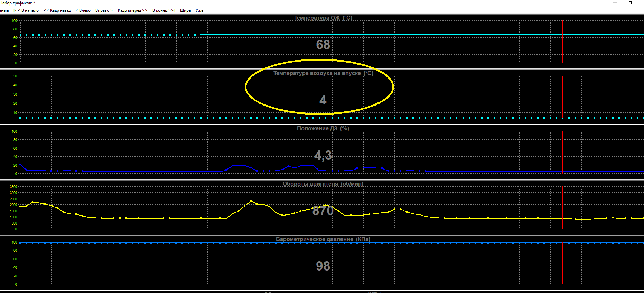
Task: Select the 'Температура ОЖ (°C)' graph title
Action: [x=323, y=18]
